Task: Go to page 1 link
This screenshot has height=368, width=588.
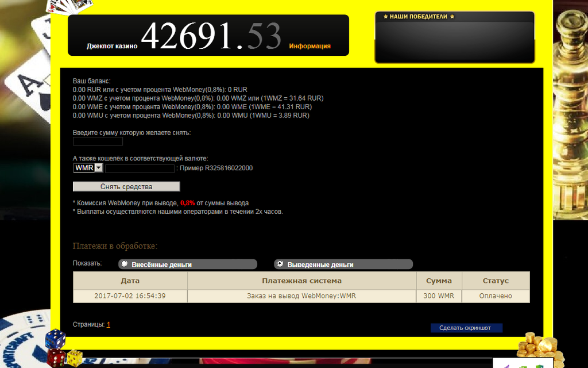Action: [109, 324]
